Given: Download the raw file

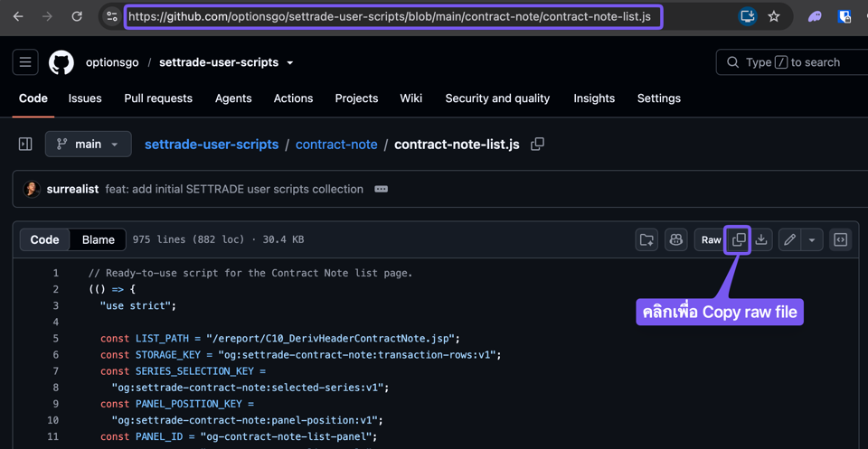Looking at the screenshot, I should point(761,239).
